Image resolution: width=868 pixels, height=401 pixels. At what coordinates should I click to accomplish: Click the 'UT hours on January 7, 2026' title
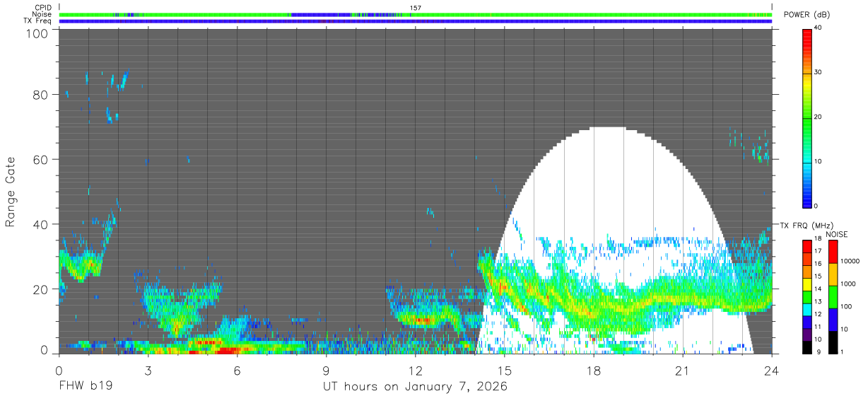click(x=415, y=387)
